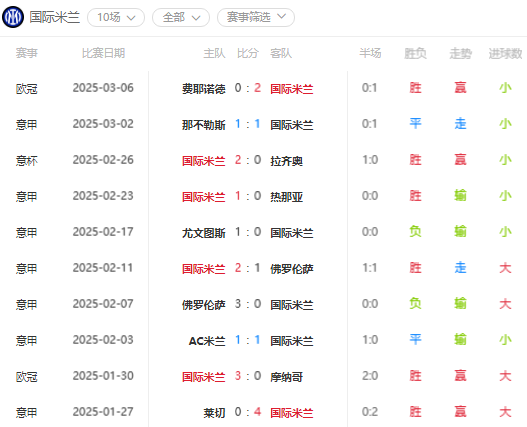Viewport: 527px width, 427px height.
Task: Click the 进球数 column header
Action: tap(505, 53)
